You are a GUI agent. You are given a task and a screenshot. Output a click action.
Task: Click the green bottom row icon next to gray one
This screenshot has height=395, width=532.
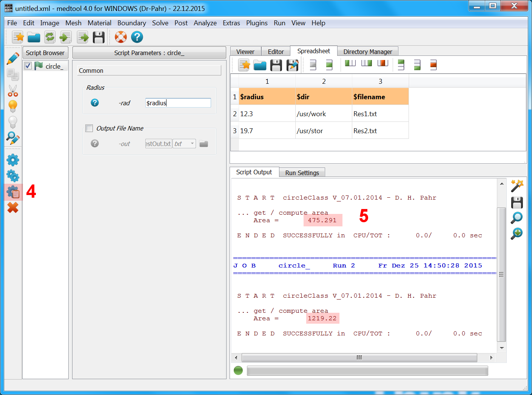tap(329, 65)
